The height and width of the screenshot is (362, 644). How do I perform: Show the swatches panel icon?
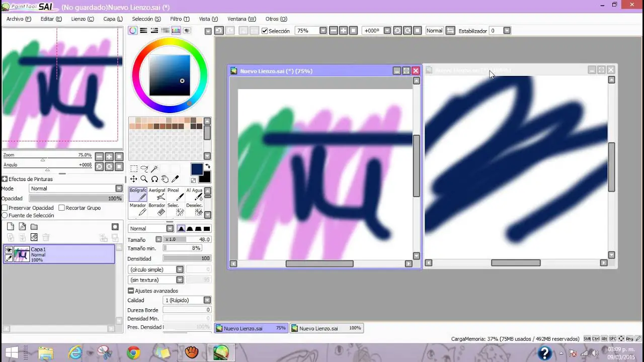(176, 31)
